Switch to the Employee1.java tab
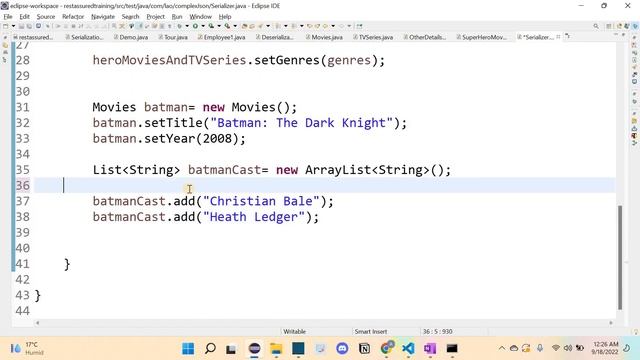Viewport: 640px width, 360px height. click(x=222, y=37)
